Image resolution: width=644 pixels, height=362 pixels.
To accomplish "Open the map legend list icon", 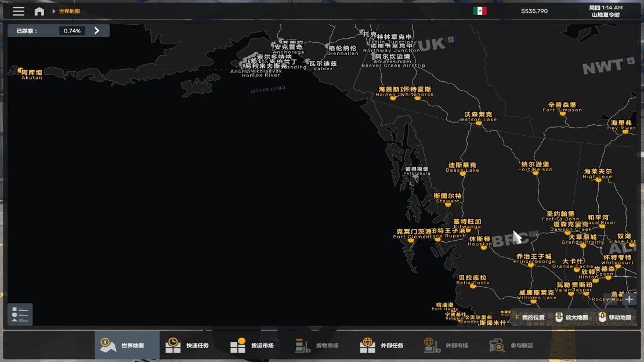I will tap(20, 314).
